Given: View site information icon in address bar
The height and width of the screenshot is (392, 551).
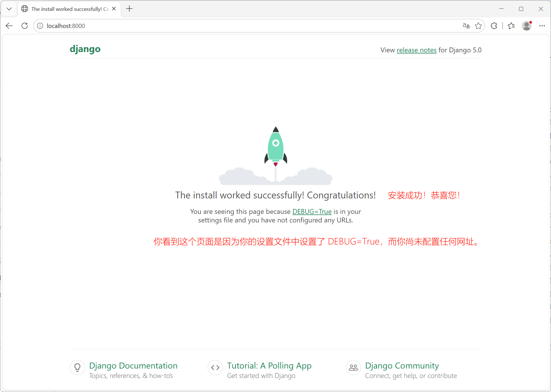Looking at the screenshot, I should click(x=40, y=26).
